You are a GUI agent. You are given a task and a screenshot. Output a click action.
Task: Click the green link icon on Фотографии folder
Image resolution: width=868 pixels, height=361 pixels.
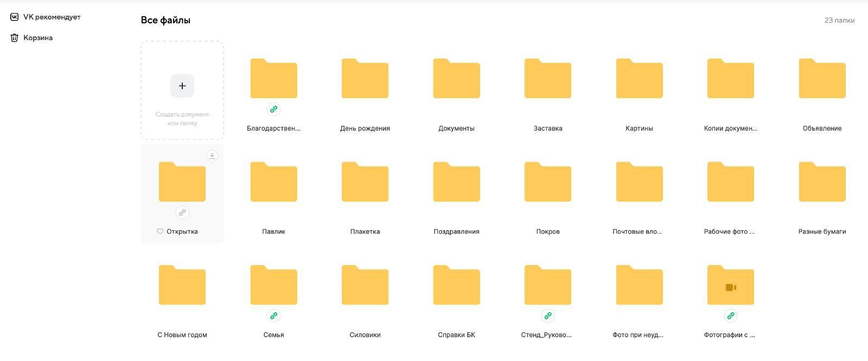pos(731,315)
